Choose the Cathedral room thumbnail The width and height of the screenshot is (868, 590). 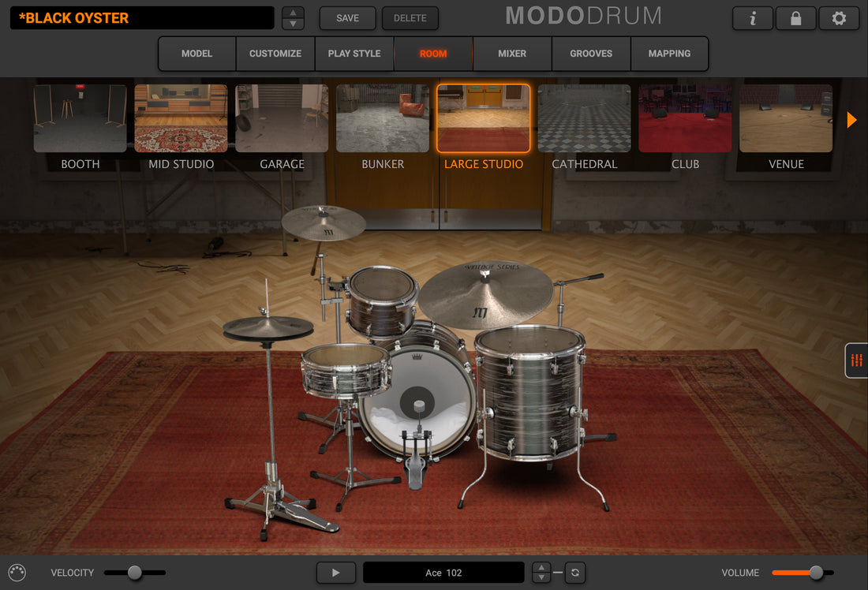[x=584, y=118]
